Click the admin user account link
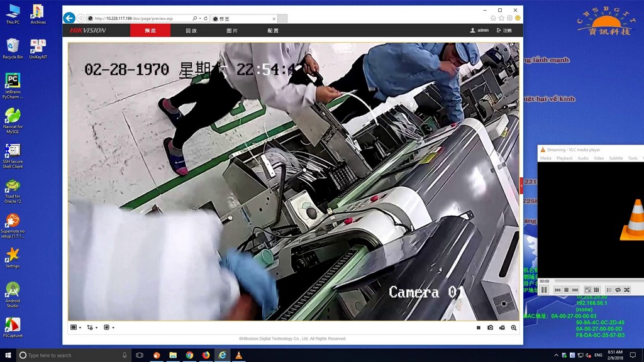The image size is (644, 362). pos(479,30)
